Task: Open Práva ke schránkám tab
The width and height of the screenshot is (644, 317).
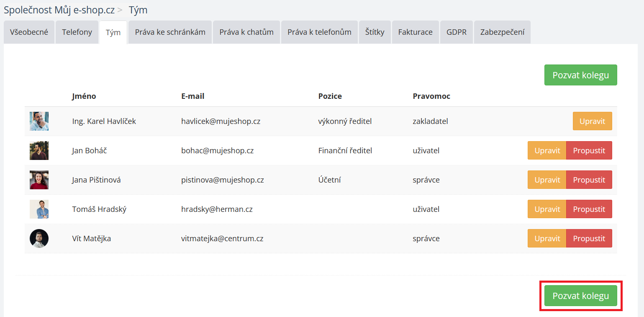Action: pyautogui.click(x=170, y=32)
